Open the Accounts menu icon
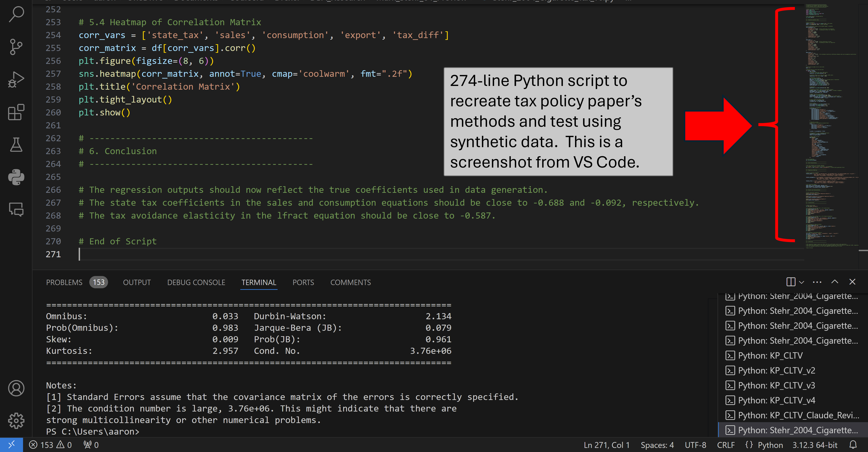This screenshot has width=868, height=452. click(x=16, y=388)
